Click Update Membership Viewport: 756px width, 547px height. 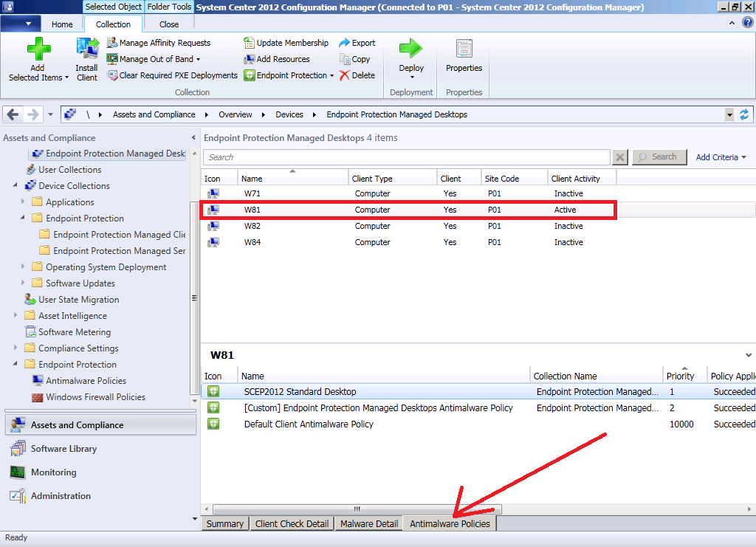click(x=286, y=43)
